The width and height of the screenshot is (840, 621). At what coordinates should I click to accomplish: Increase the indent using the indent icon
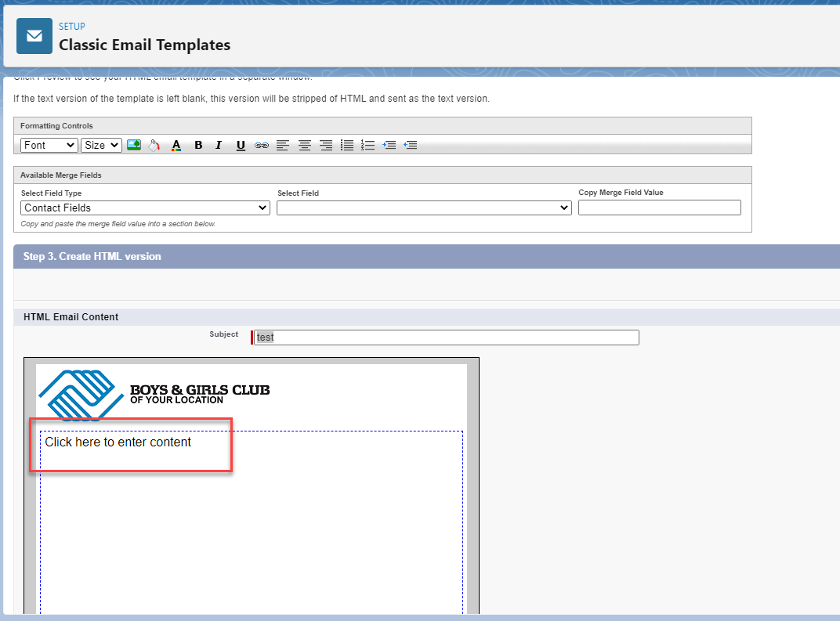pyautogui.click(x=389, y=145)
